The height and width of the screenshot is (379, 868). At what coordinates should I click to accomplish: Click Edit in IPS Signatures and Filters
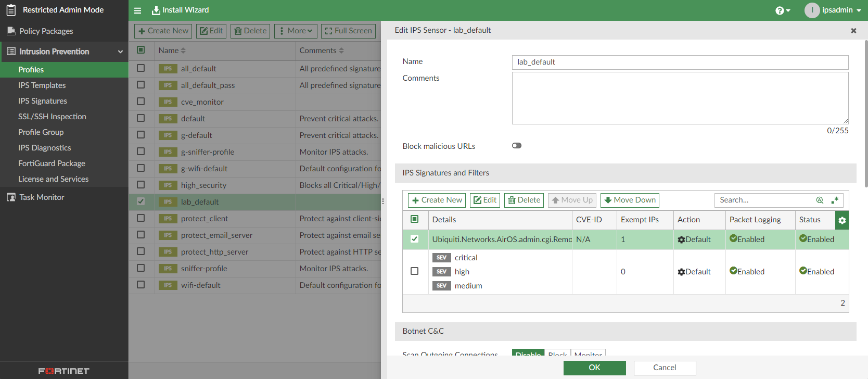pos(485,200)
